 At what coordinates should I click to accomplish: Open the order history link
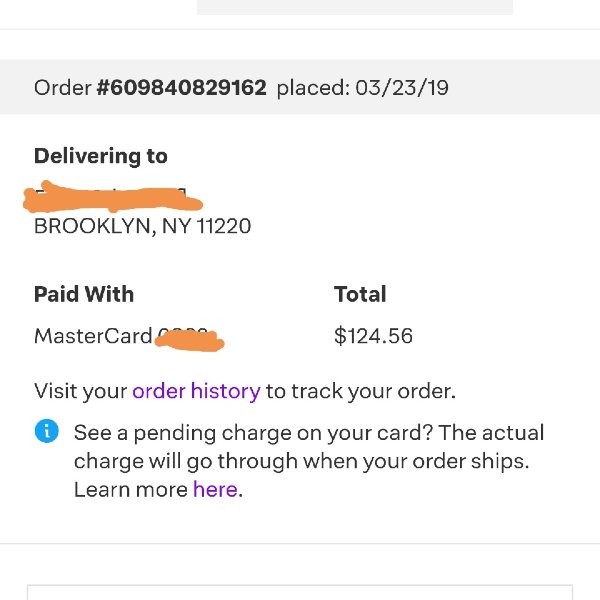(196, 391)
